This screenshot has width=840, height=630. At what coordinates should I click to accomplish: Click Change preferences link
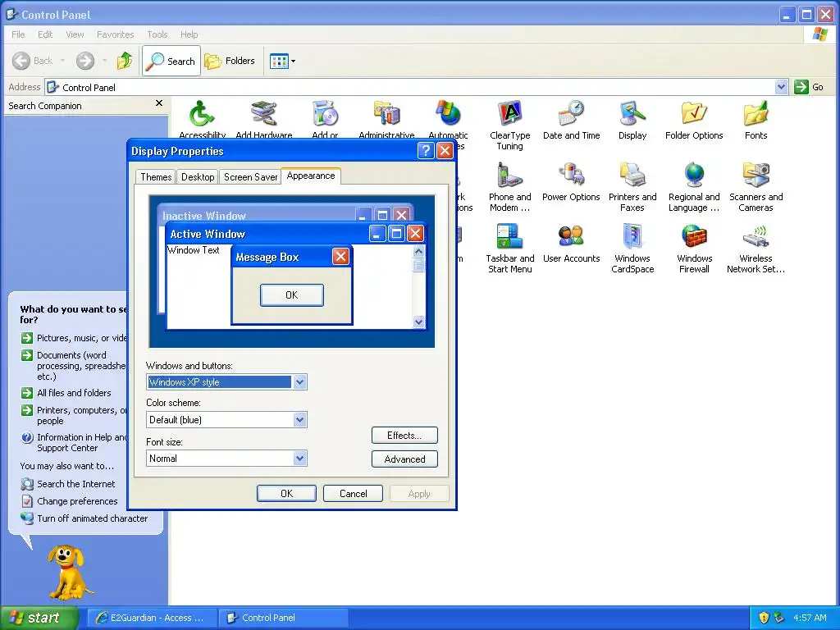point(69,501)
